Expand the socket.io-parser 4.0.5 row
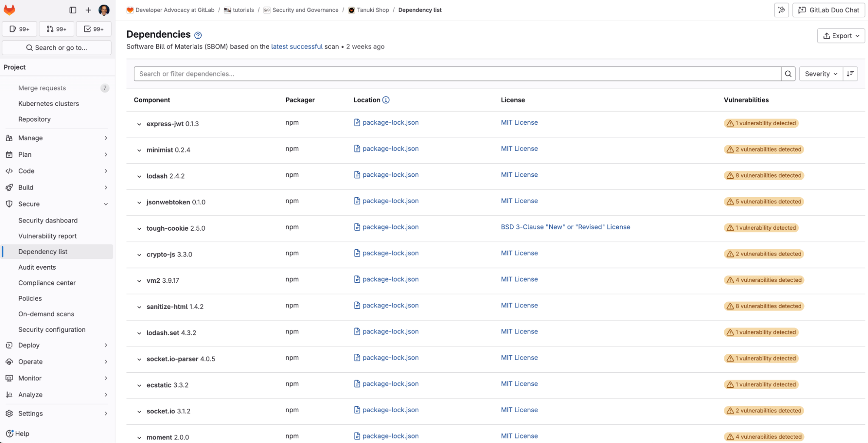The height and width of the screenshot is (443, 868). tap(139, 359)
